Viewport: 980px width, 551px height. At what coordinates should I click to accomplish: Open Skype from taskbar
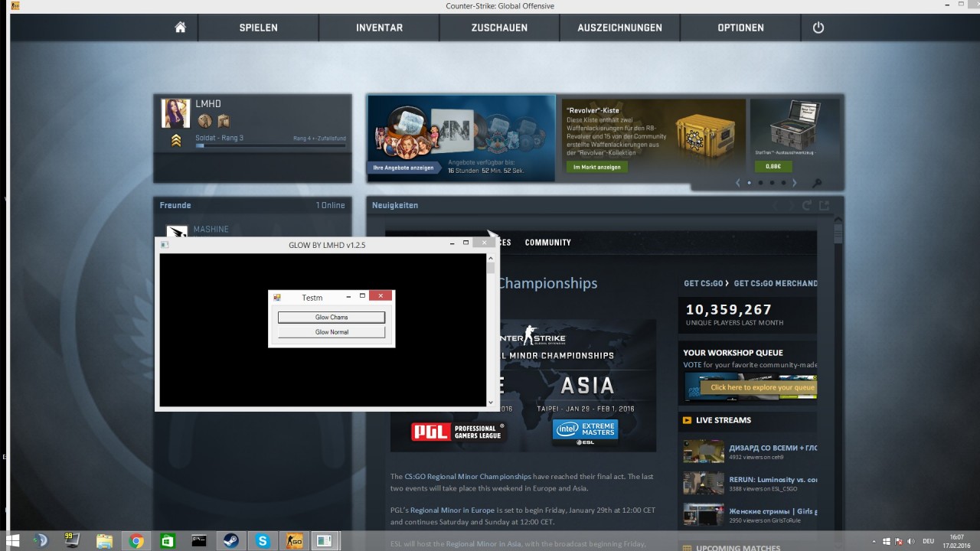coord(263,541)
